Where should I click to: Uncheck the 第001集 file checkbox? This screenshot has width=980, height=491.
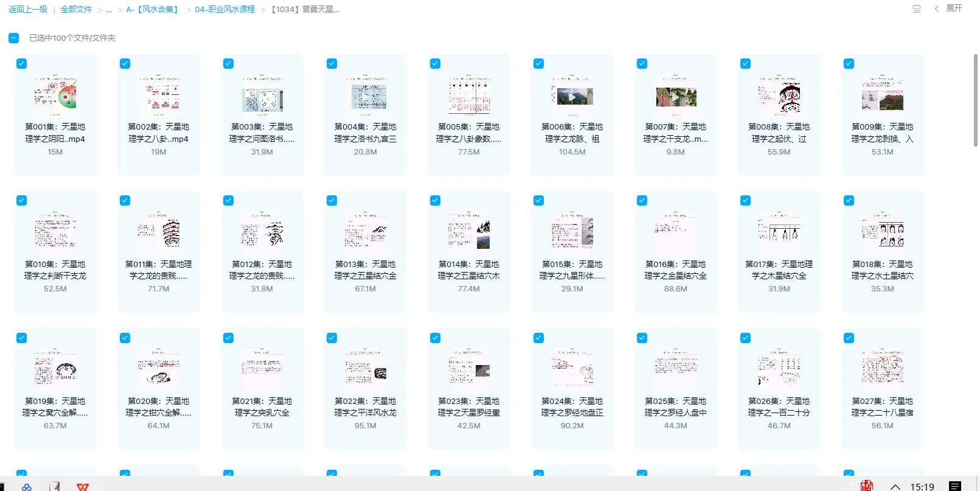pyautogui.click(x=22, y=63)
